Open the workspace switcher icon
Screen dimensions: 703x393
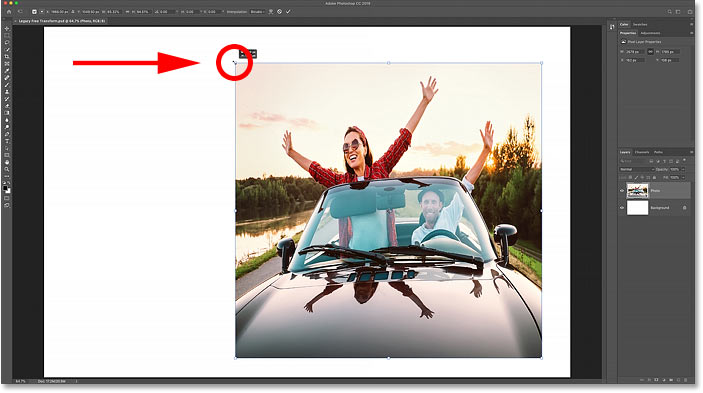(678, 12)
